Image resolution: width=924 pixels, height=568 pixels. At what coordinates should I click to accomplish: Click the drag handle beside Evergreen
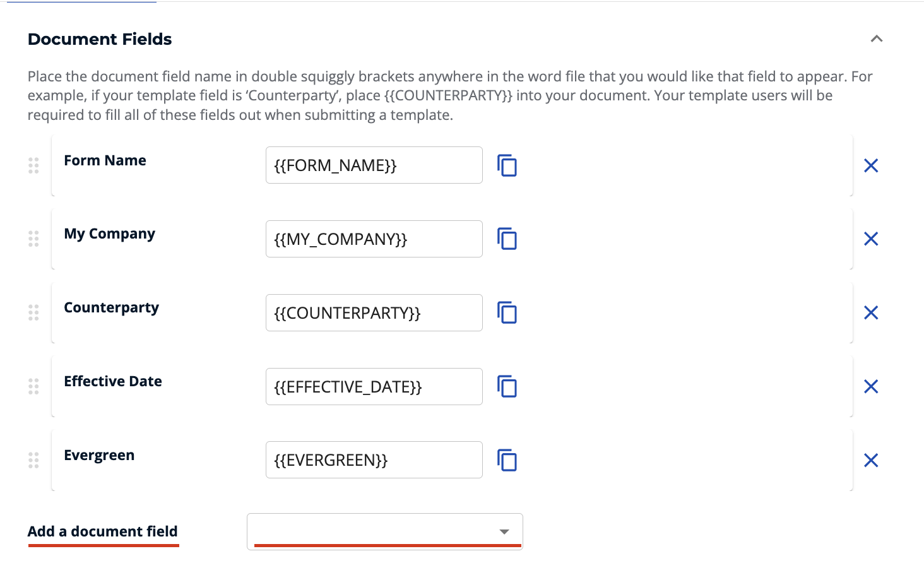33,460
